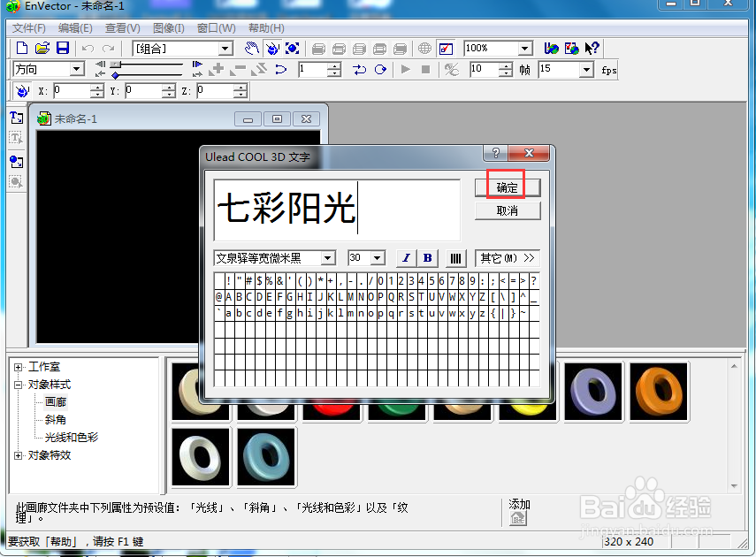The image size is (756, 557).
Task: Play the animation
Action: tap(405, 70)
